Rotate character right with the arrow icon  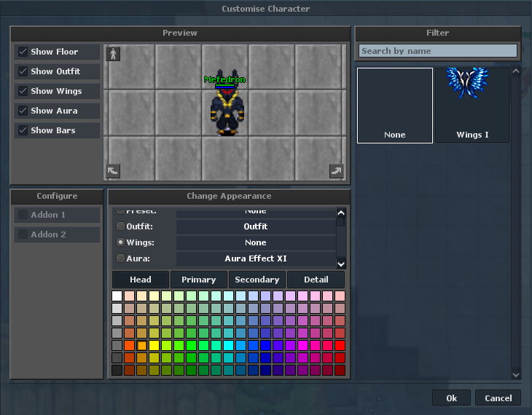337,171
